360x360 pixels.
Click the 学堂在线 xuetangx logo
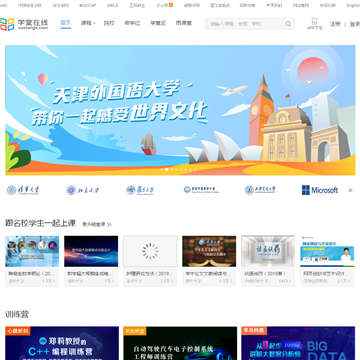click(24, 24)
